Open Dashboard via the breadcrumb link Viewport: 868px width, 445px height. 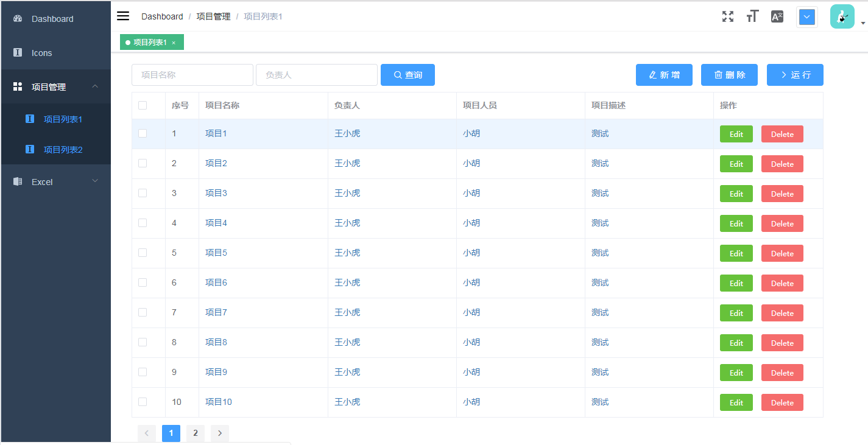point(162,16)
